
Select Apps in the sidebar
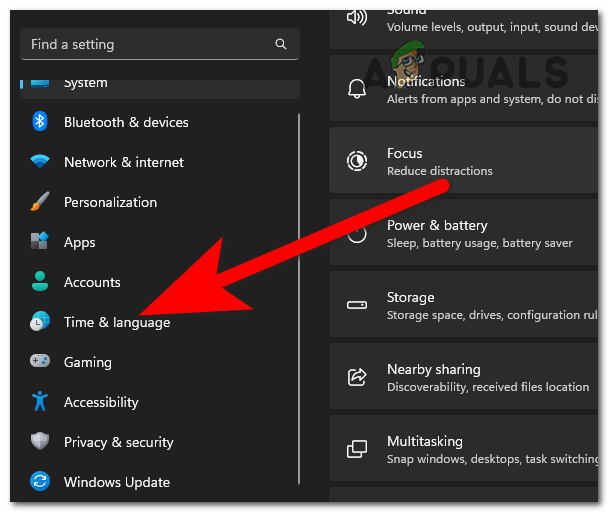160,242
